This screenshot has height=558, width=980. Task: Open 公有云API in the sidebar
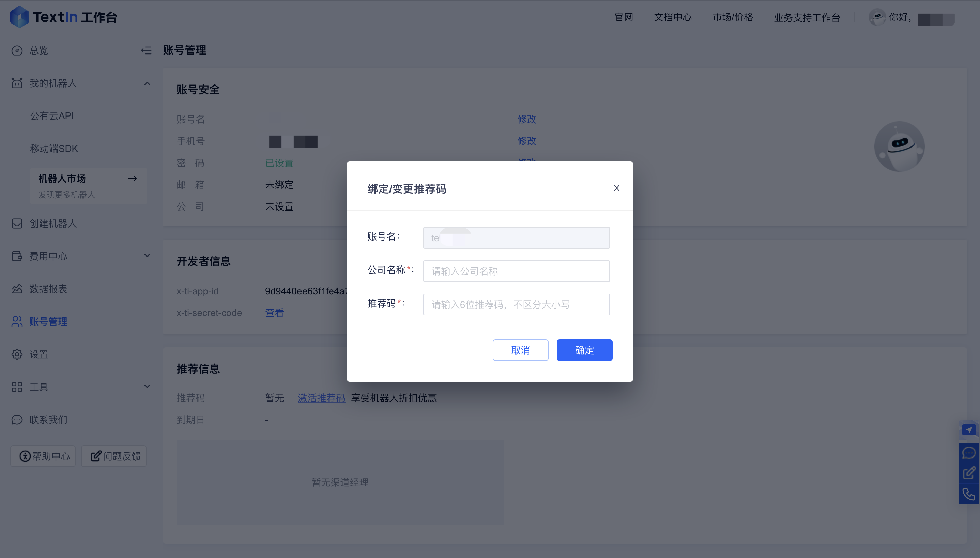[52, 116]
